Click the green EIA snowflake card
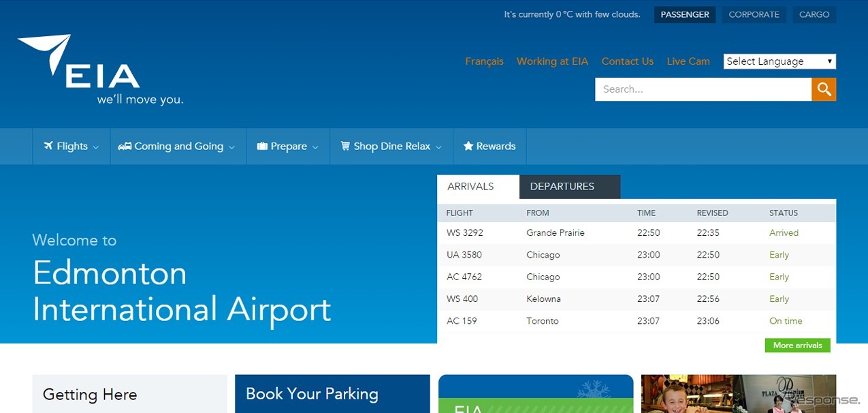This screenshot has height=413, width=868. 536,394
